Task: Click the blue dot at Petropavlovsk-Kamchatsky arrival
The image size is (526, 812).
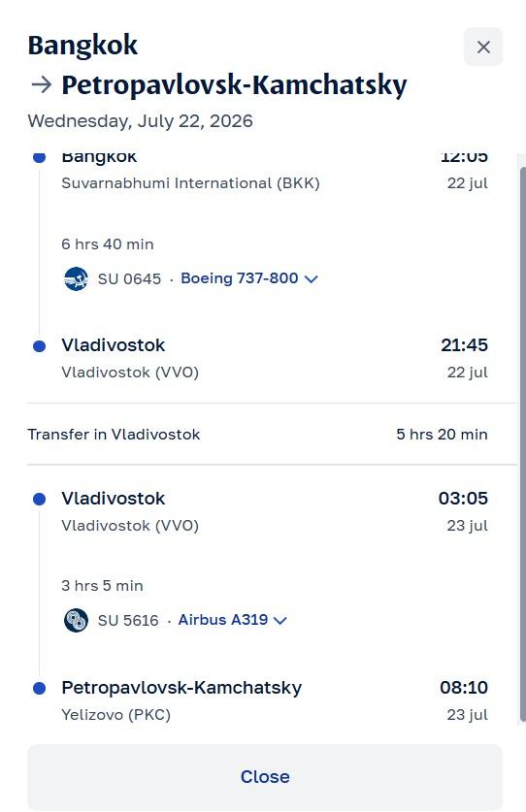Action: point(40,688)
